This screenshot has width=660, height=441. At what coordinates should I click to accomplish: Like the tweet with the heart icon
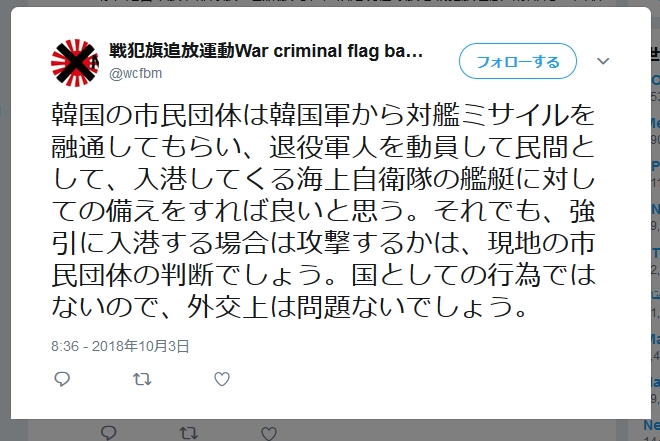222,379
